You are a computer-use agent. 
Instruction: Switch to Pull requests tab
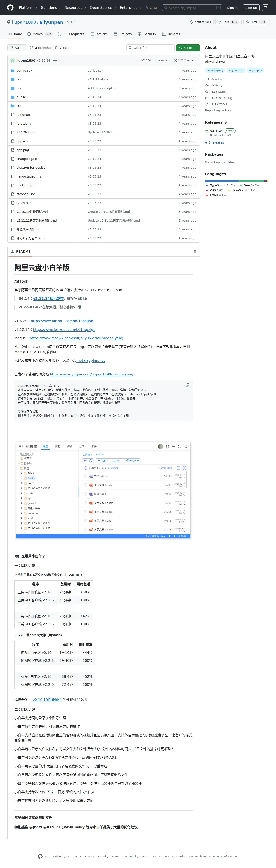[71, 34]
